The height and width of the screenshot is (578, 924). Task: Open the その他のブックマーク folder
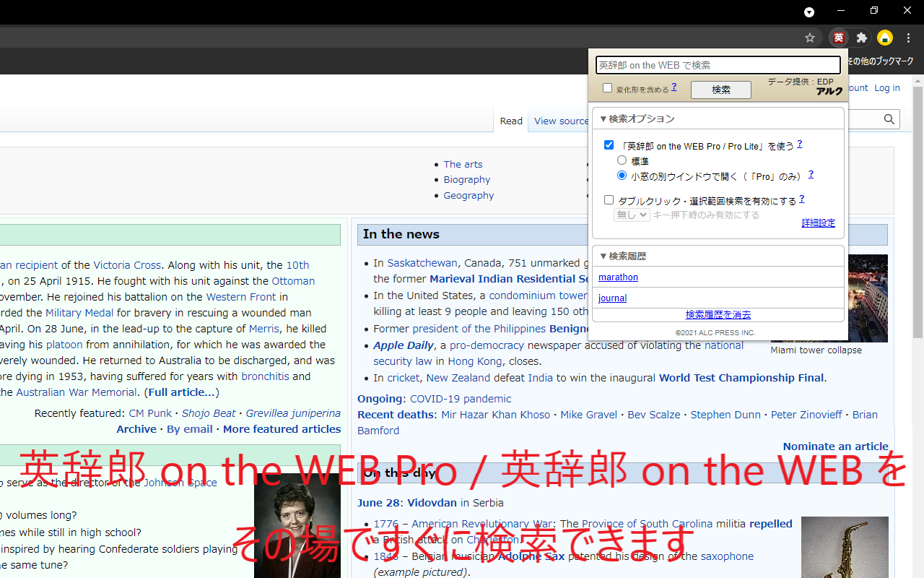pyautogui.click(x=881, y=61)
